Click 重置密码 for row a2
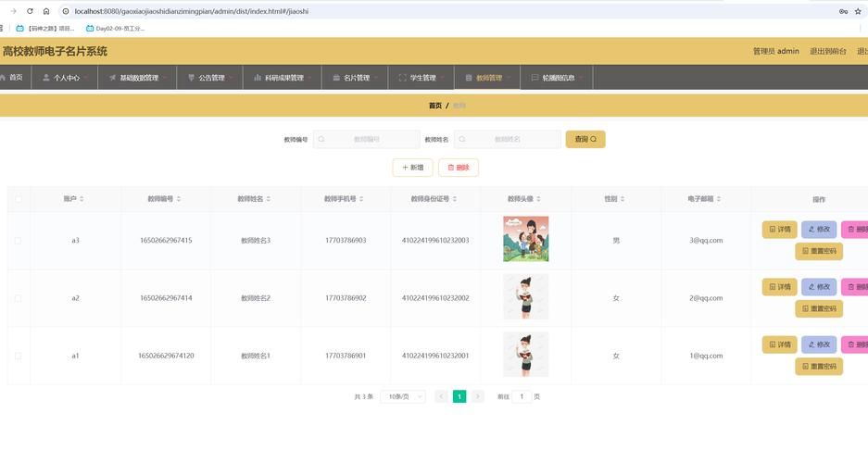 (x=819, y=308)
